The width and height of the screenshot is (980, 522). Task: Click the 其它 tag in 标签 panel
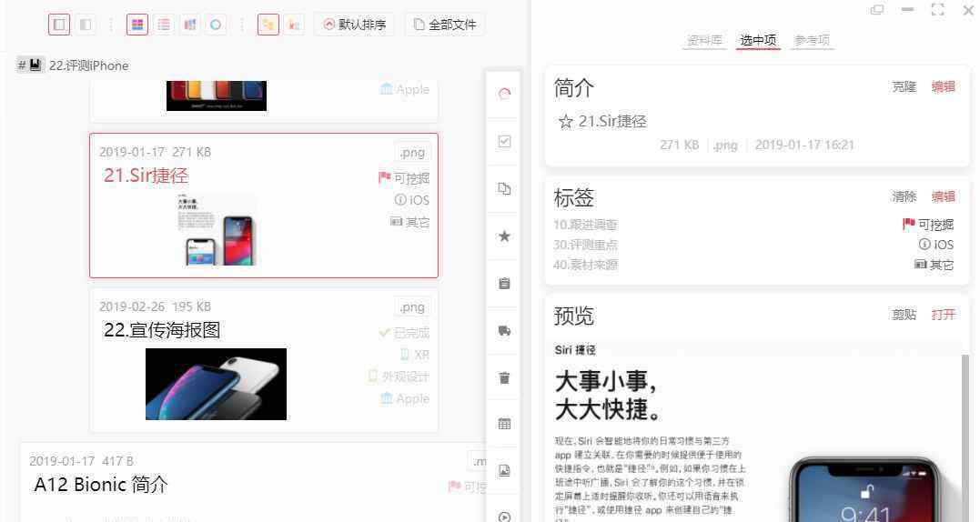[x=934, y=265]
